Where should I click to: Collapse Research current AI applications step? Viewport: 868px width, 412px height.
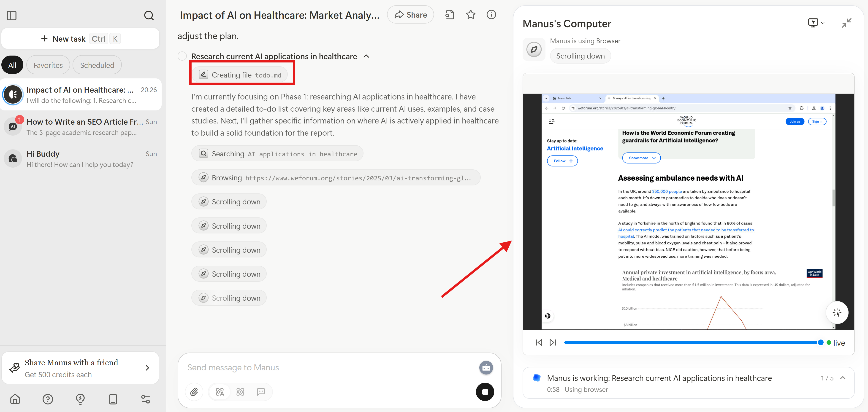pos(366,56)
